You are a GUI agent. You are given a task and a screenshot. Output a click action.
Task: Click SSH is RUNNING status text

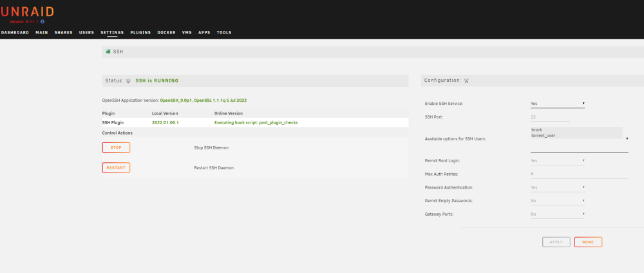point(157,81)
